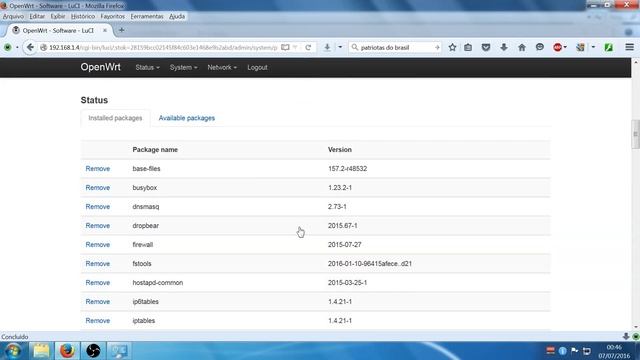Expand the Status dropdown menu
Image resolution: width=640 pixels, height=360 pixels.
(147, 67)
